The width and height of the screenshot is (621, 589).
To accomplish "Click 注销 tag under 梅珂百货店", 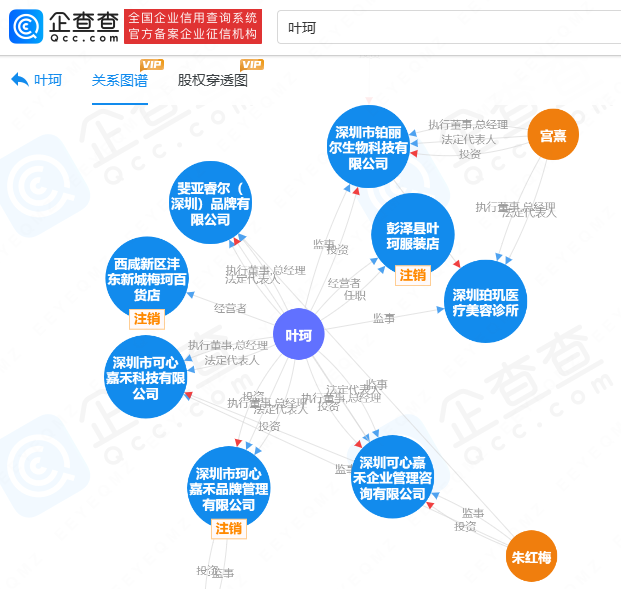I will pos(147,318).
